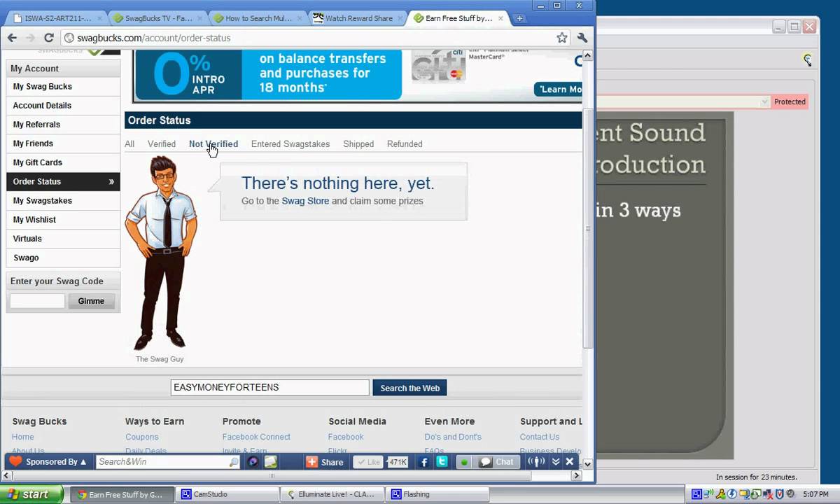The width and height of the screenshot is (840, 504).
Task: Select the Not Verified order filter
Action: click(213, 144)
